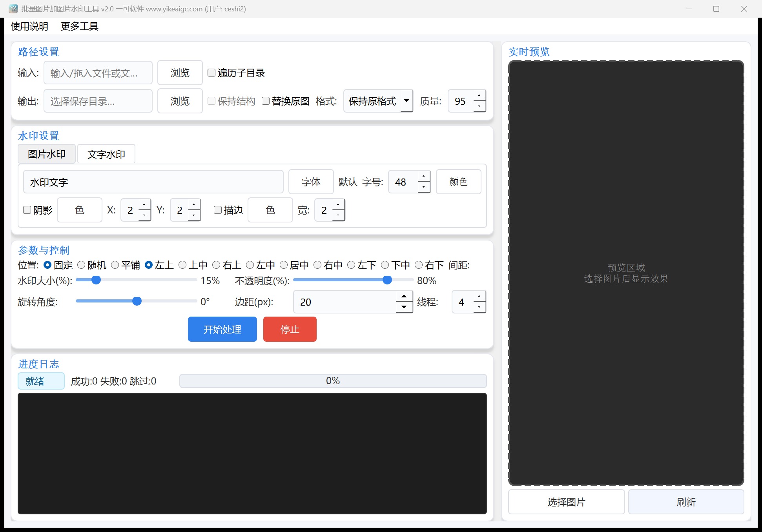
Task: Increase the 线程 thread count
Action: pyautogui.click(x=479, y=297)
